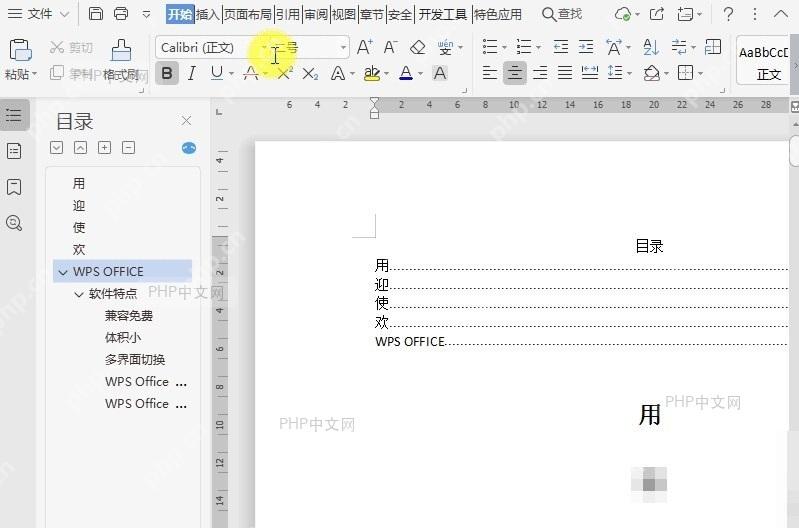Decrease paragraph indent
799x528 pixels.
[x=561, y=47]
